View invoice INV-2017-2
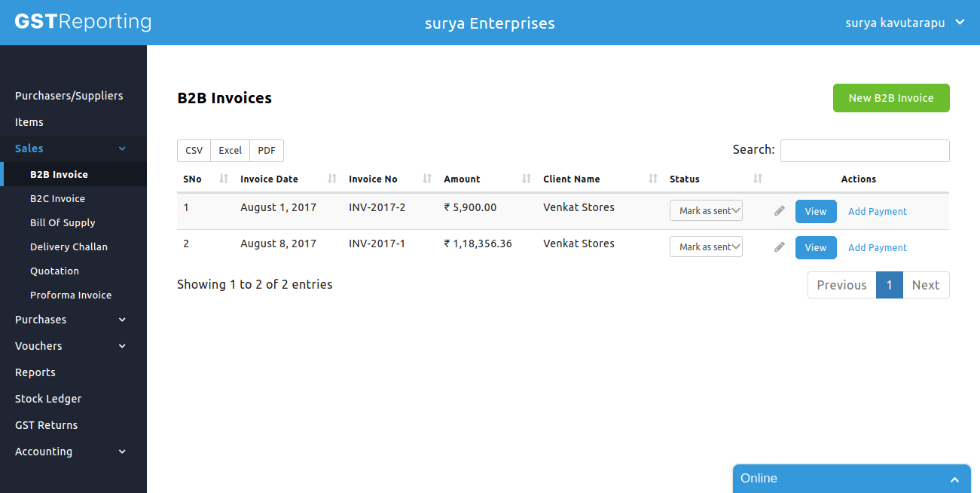The width and height of the screenshot is (980, 493). point(816,211)
